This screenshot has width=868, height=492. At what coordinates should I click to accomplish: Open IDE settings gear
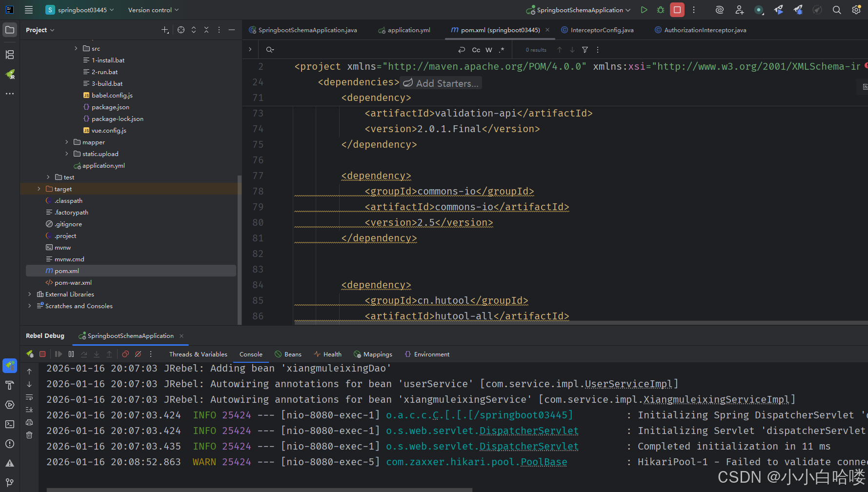[x=856, y=10]
